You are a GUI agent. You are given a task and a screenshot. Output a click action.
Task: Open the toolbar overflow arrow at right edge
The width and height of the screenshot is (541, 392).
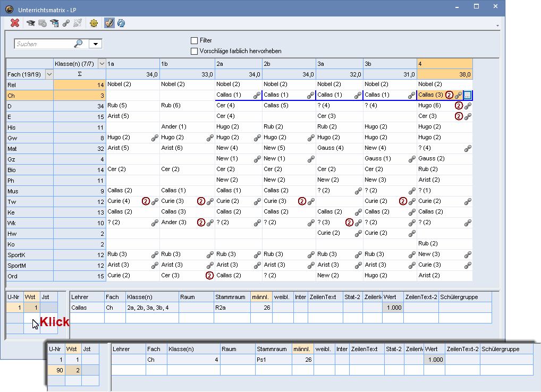pyautogui.click(x=497, y=25)
